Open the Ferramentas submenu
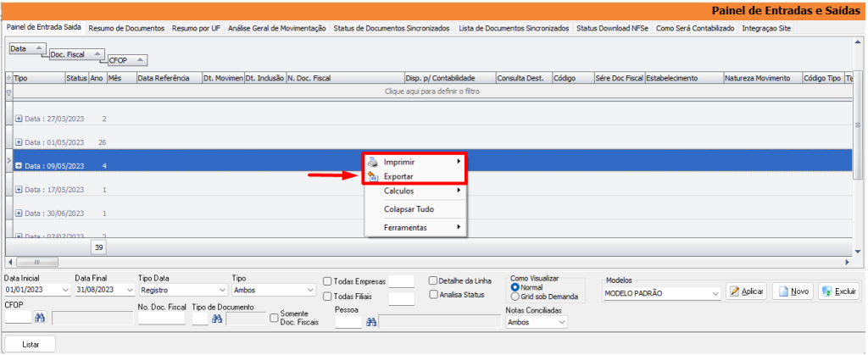868x355 pixels. tap(415, 227)
